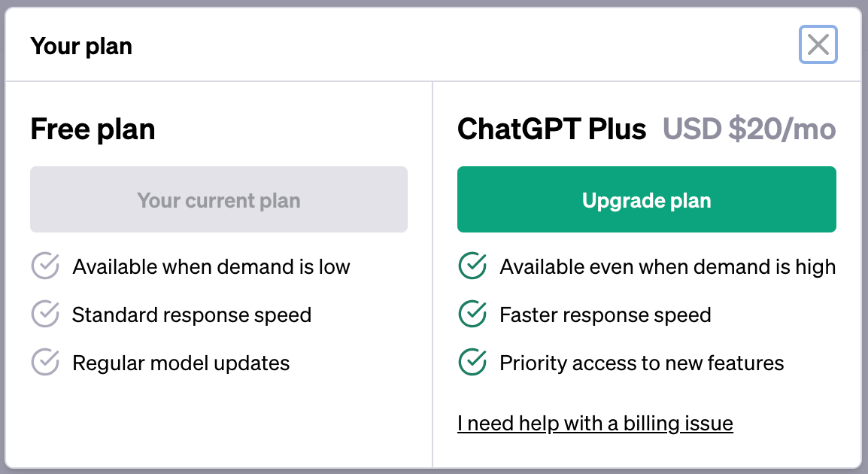This screenshot has width=868, height=474.
Task: Click green checkmark beside Available even when demand is high
Action: tap(472, 266)
